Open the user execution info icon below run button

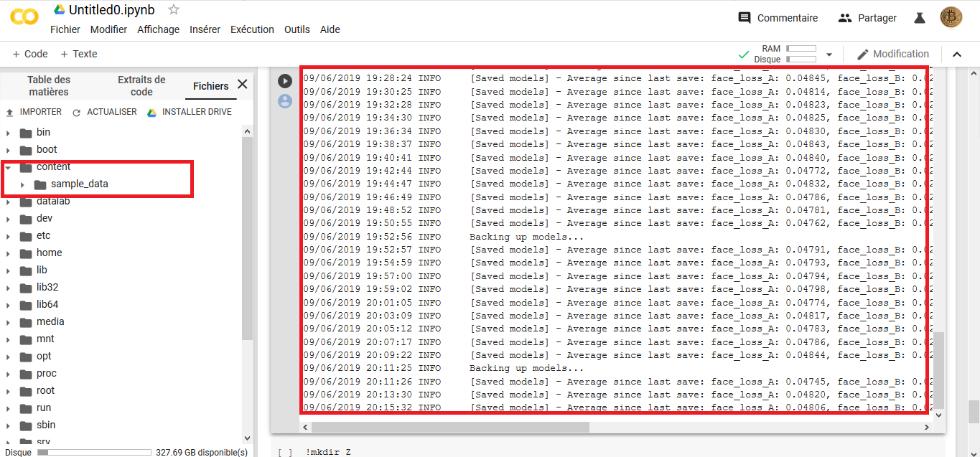[x=285, y=101]
